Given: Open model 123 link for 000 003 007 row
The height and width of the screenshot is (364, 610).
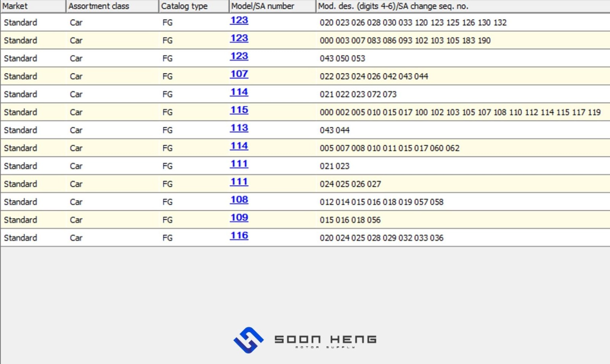Looking at the screenshot, I should (x=239, y=38).
